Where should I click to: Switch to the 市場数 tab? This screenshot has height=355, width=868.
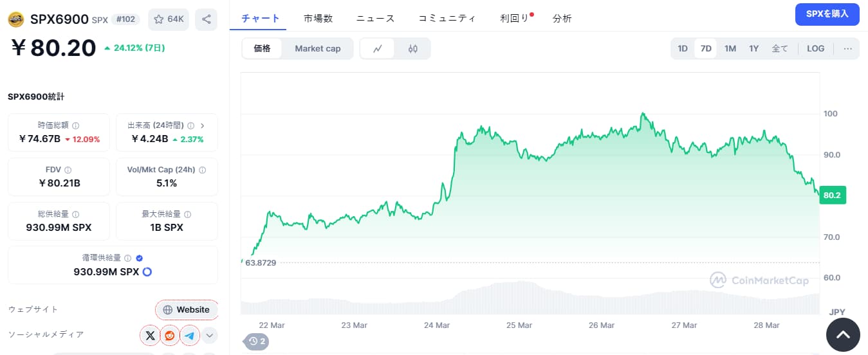318,19
